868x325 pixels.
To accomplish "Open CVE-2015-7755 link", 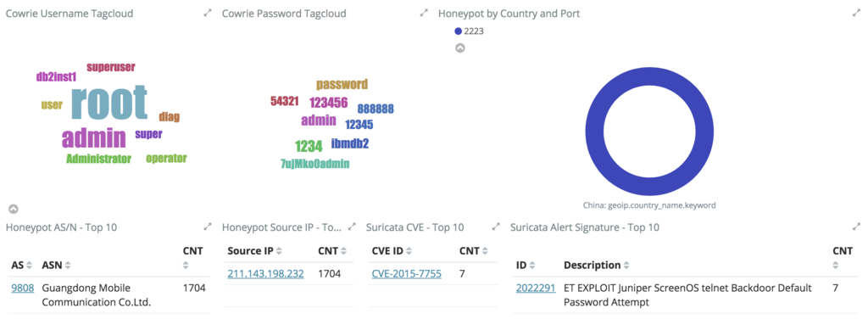I will (406, 273).
